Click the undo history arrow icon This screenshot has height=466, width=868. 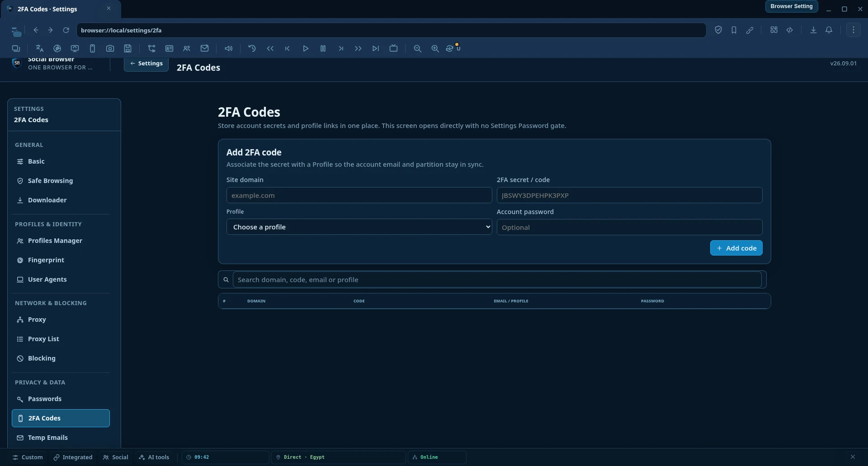click(x=252, y=48)
